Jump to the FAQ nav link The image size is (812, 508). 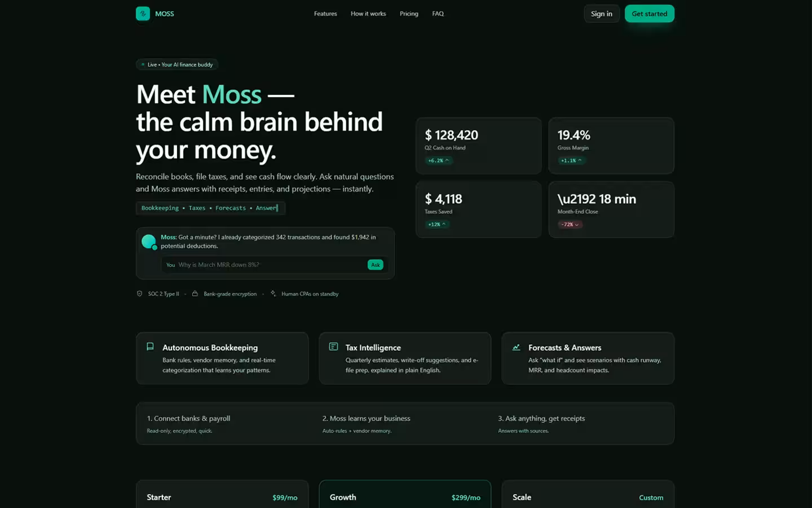pyautogui.click(x=438, y=14)
